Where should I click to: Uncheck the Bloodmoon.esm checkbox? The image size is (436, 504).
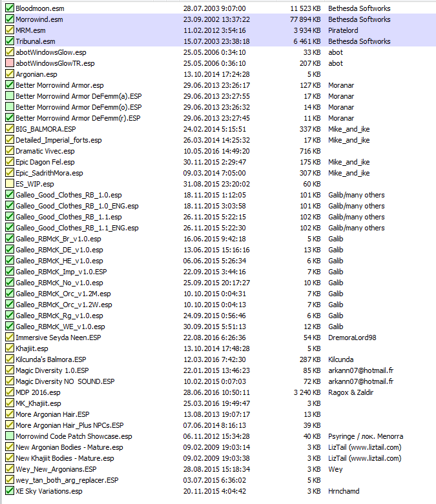[x=10, y=8]
